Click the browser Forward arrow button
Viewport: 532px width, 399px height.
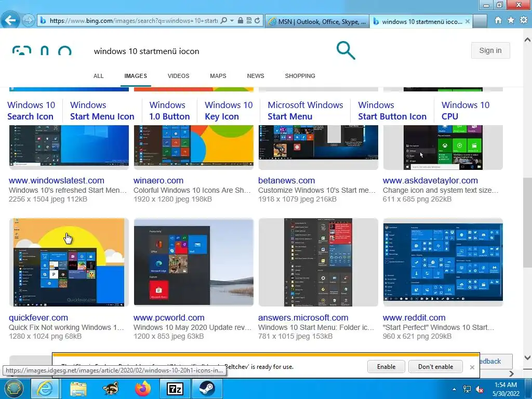click(29, 21)
